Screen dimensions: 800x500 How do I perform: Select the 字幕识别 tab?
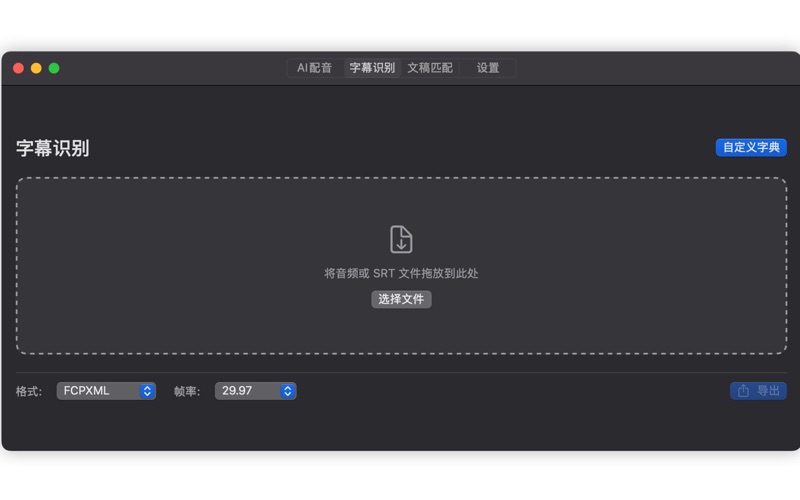(372, 68)
